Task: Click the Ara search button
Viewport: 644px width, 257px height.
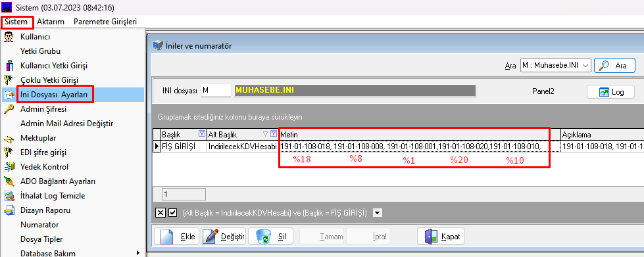Action: pyautogui.click(x=615, y=65)
